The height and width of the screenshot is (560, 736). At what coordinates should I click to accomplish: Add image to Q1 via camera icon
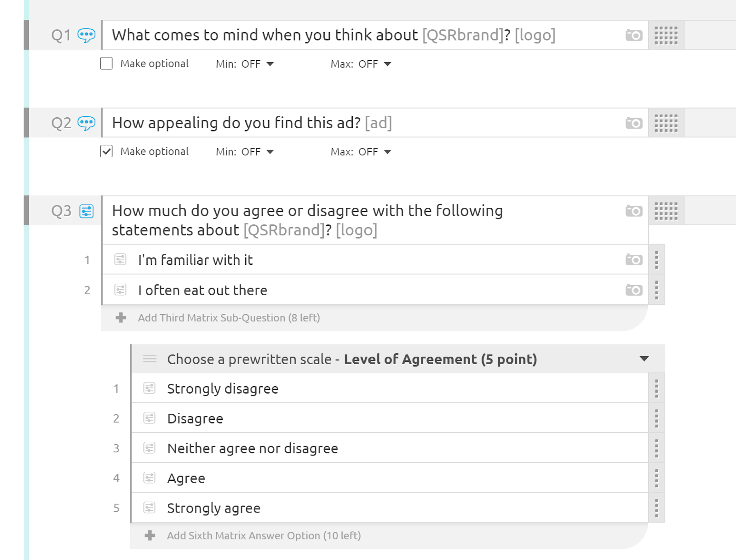(634, 35)
